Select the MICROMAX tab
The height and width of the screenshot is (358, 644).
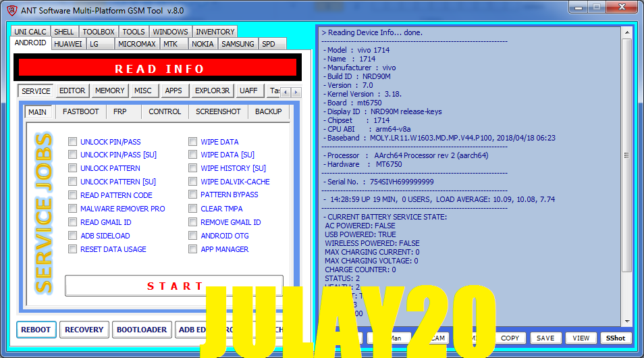pos(137,44)
